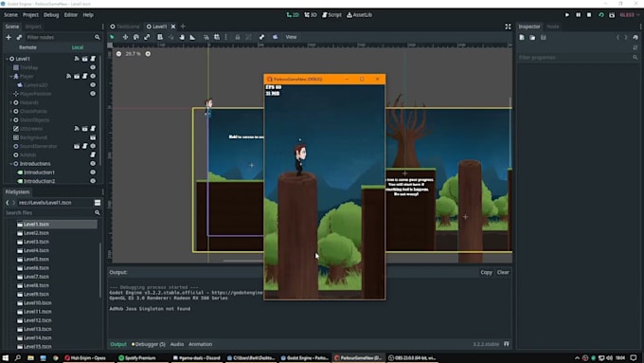Switch to the Import dock tab
Viewport: 644px width, 363px height.
[x=33, y=27]
